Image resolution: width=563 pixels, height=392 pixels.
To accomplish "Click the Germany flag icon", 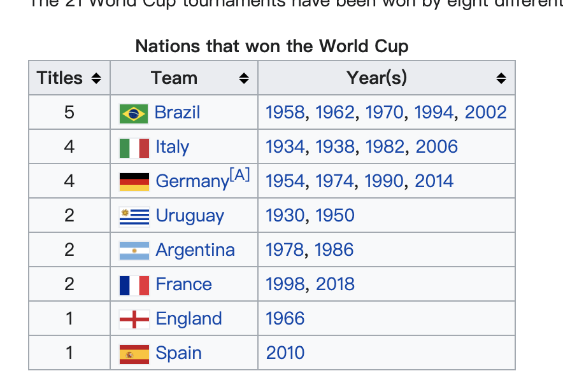I will click(134, 182).
